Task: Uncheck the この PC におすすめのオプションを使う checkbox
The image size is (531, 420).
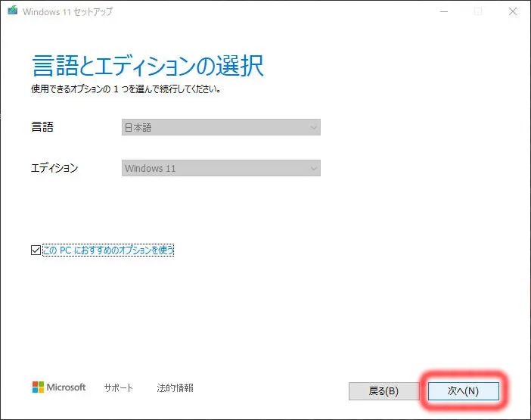Action: 36,250
